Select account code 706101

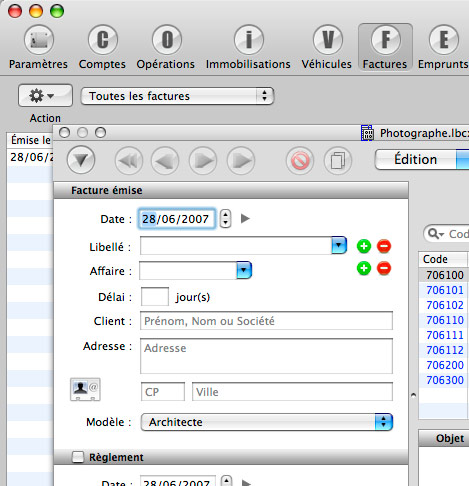pos(445,290)
